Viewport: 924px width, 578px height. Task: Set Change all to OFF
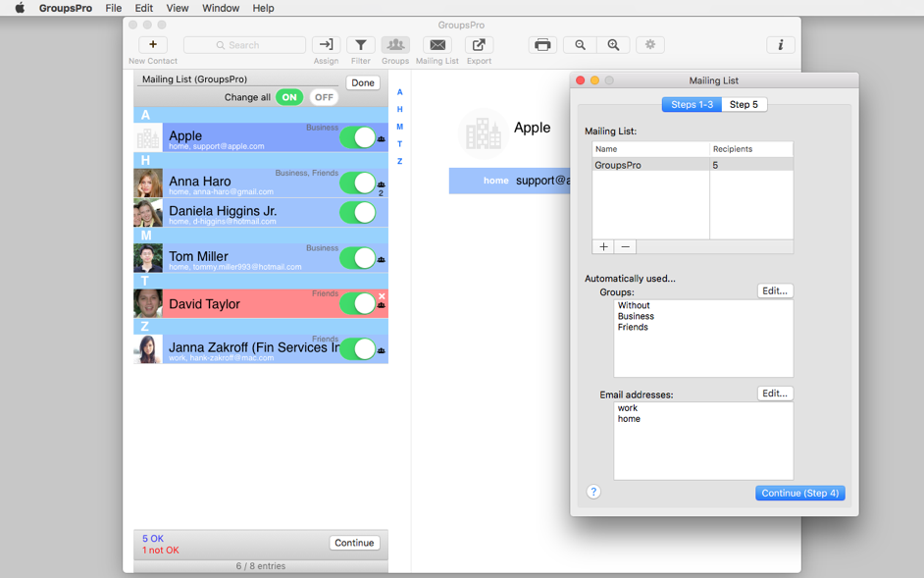coord(324,97)
